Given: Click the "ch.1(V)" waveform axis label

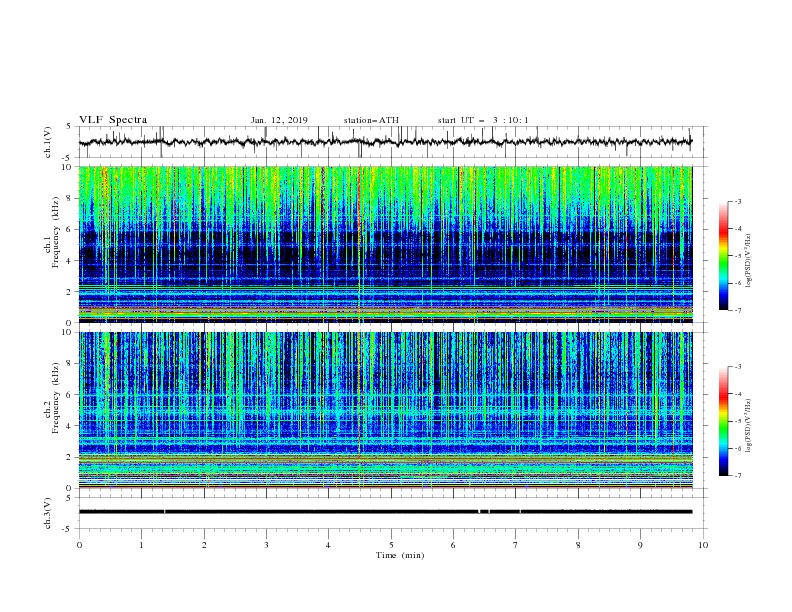Looking at the screenshot, I should (x=48, y=142).
